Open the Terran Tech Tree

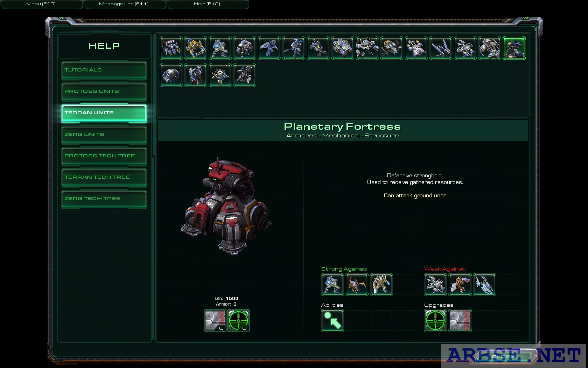pyautogui.click(x=104, y=178)
